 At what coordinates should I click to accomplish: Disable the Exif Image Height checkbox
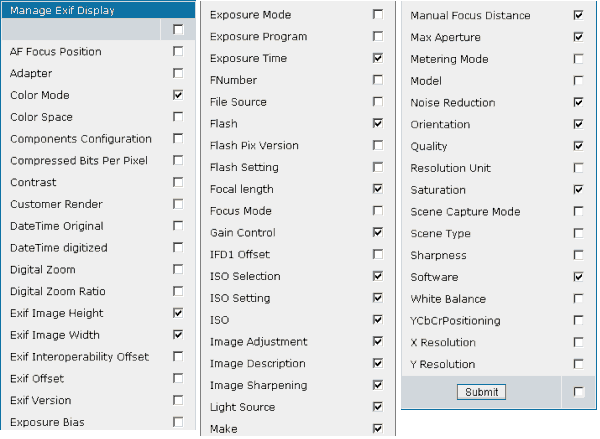[178, 313]
